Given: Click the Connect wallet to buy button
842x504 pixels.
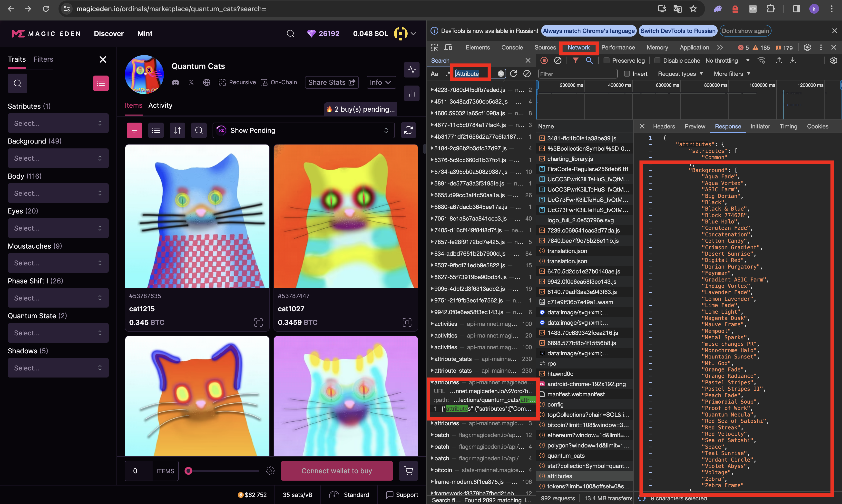Looking at the screenshot, I should click(337, 471).
